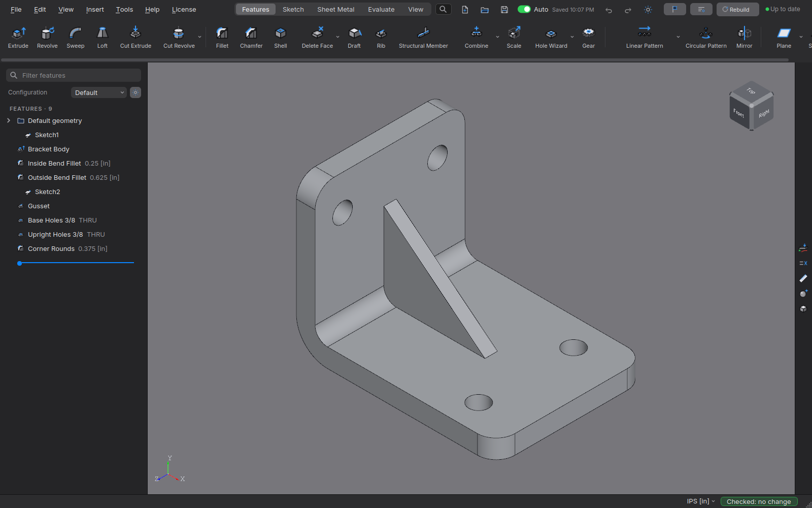The image size is (812, 508).
Task: Create a Rib feature
Action: click(x=381, y=38)
